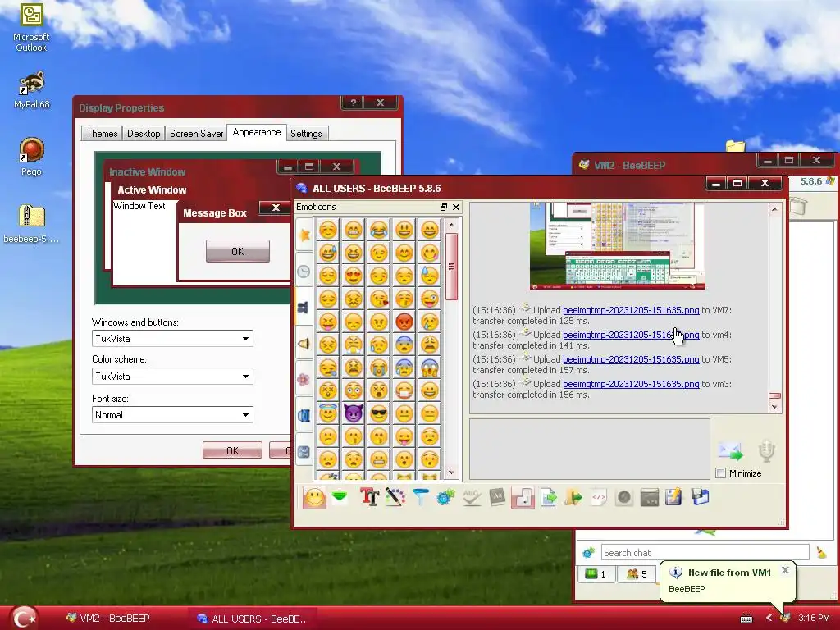
Task: Click the chat history scroll down arrow
Action: click(x=774, y=407)
